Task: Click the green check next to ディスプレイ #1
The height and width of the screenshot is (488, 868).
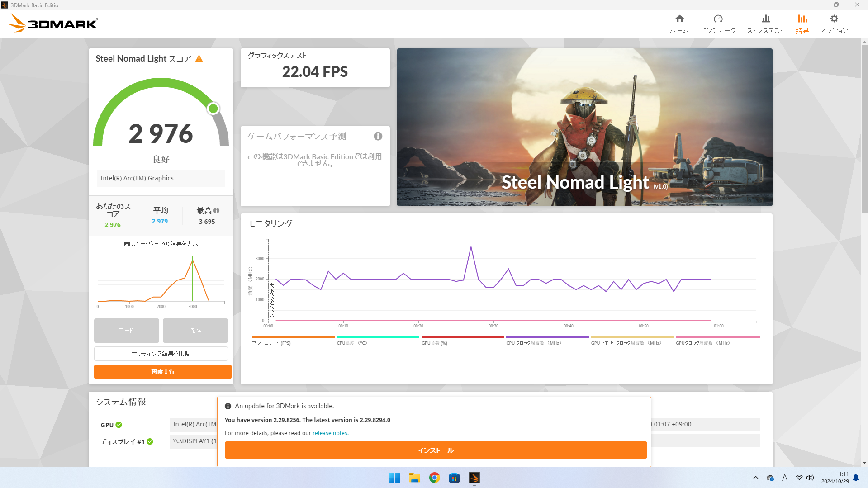Action: [150, 441]
